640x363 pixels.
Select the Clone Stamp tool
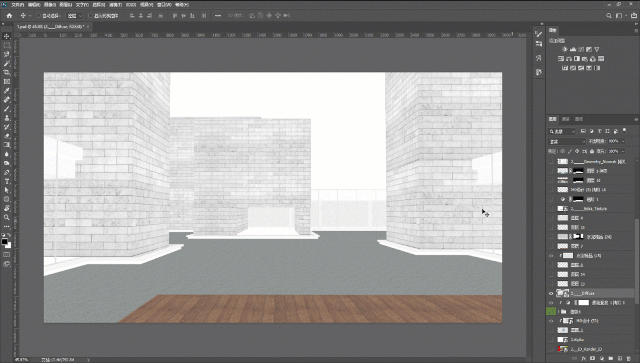coord(7,118)
